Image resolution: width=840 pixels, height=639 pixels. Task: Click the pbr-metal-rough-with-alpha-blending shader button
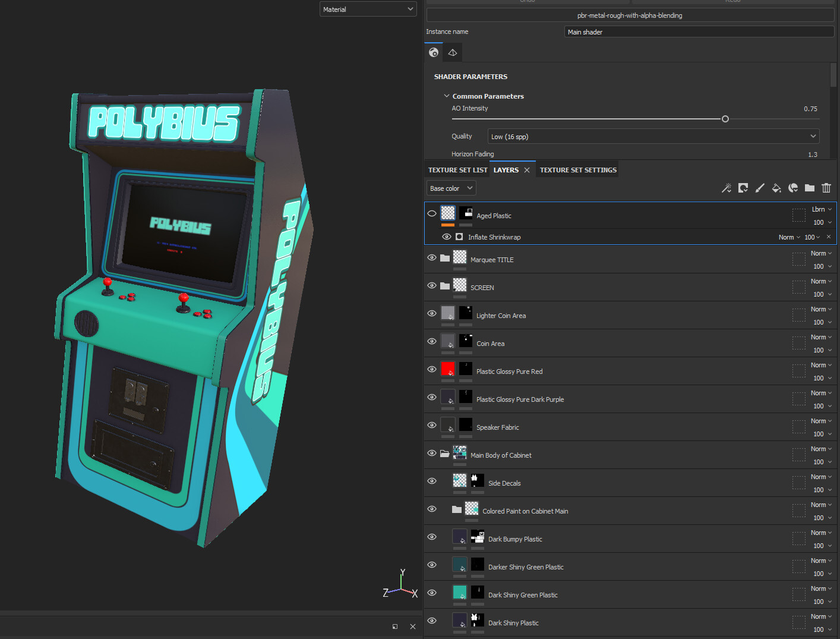630,15
